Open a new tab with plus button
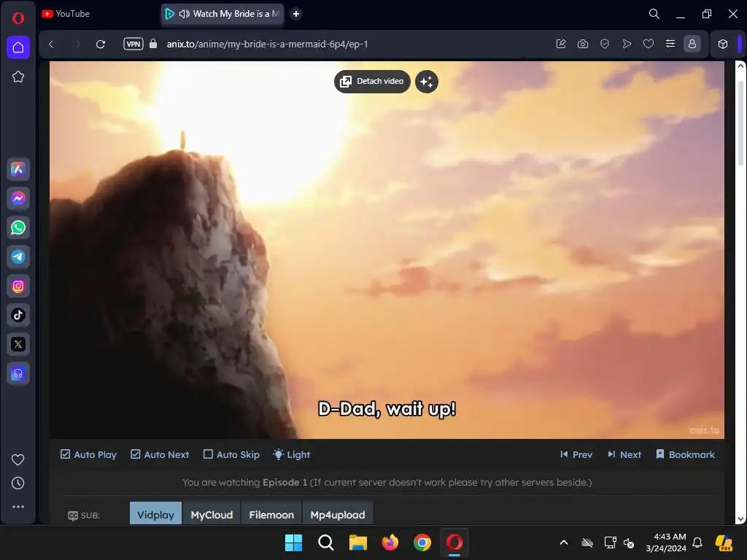747x560 pixels. (x=296, y=14)
